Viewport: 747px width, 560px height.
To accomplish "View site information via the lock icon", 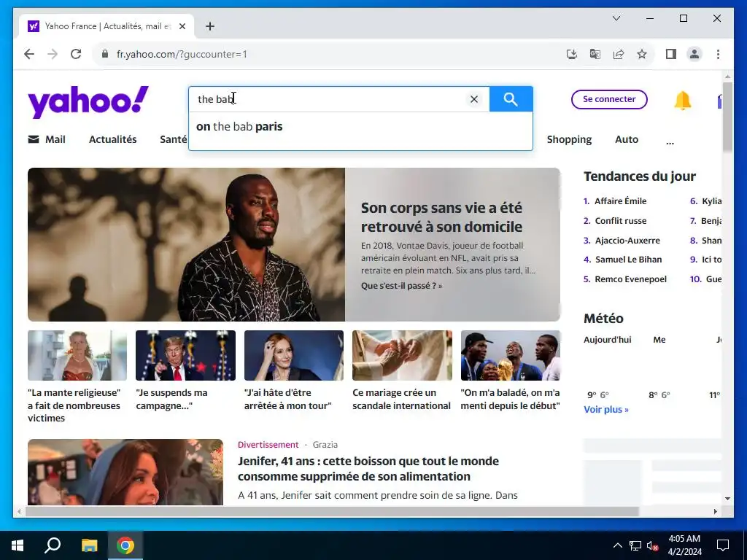I will click(x=105, y=54).
